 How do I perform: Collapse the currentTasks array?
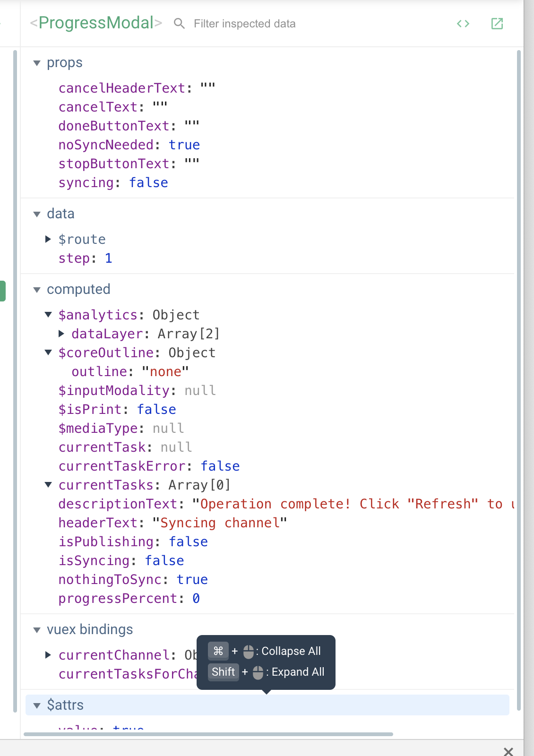(48, 485)
